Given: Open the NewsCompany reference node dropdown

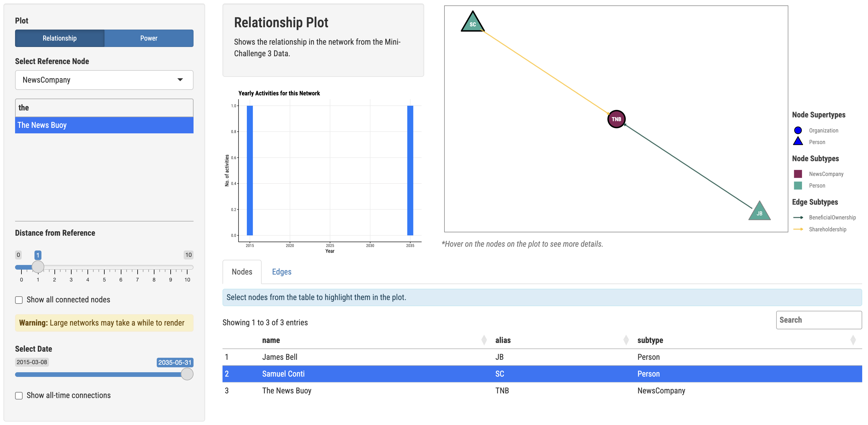Looking at the screenshot, I should tap(104, 80).
